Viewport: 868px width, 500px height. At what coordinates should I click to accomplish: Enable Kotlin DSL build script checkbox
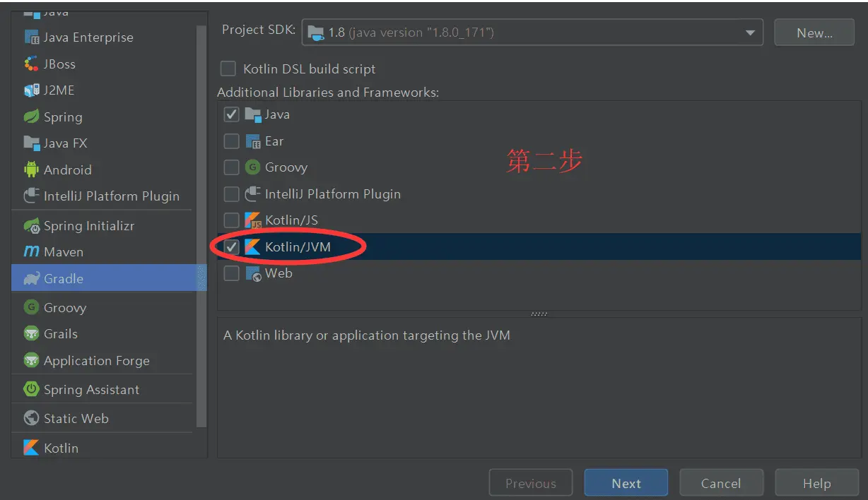[x=228, y=69]
